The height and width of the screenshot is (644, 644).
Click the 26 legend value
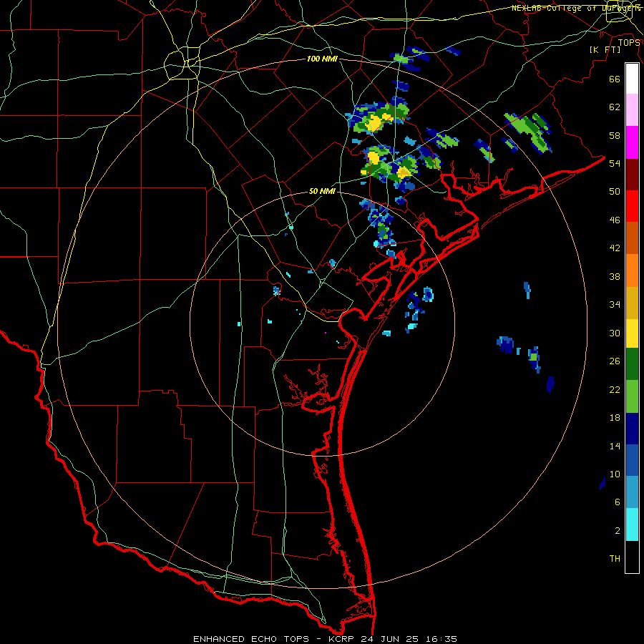[x=615, y=361]
